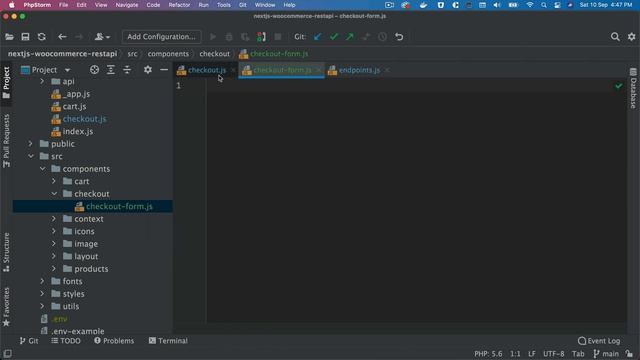The height and width of the screenshot is (360, 640).
Task: Open the Event Log
Action: click(x=599, y=341)
